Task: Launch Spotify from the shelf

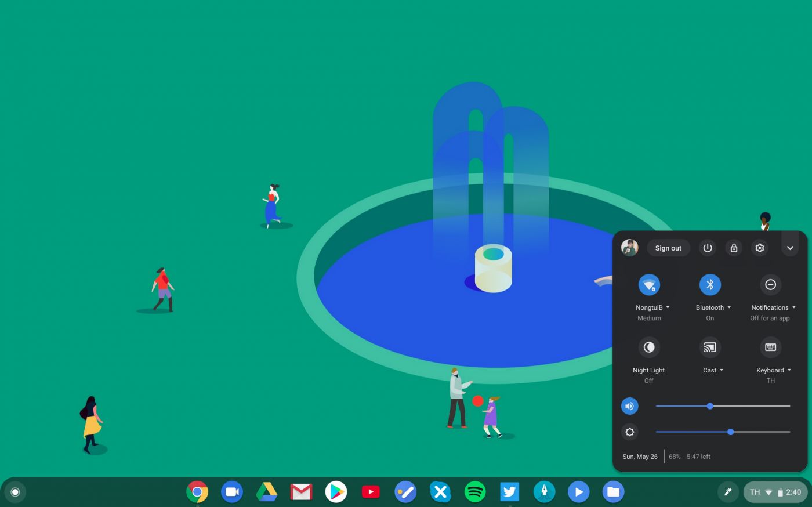Action: click(x=475, y=492)
